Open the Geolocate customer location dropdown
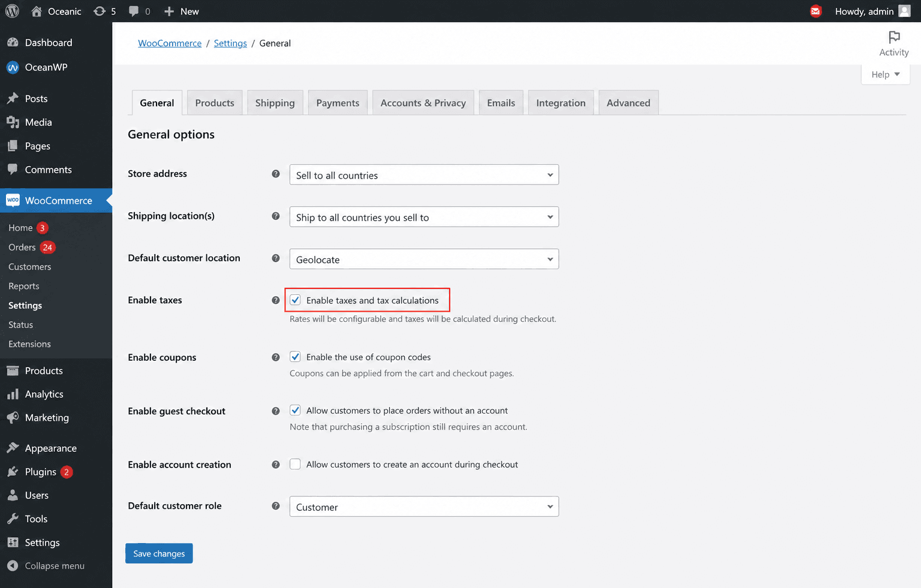 [x=424, y=259]
